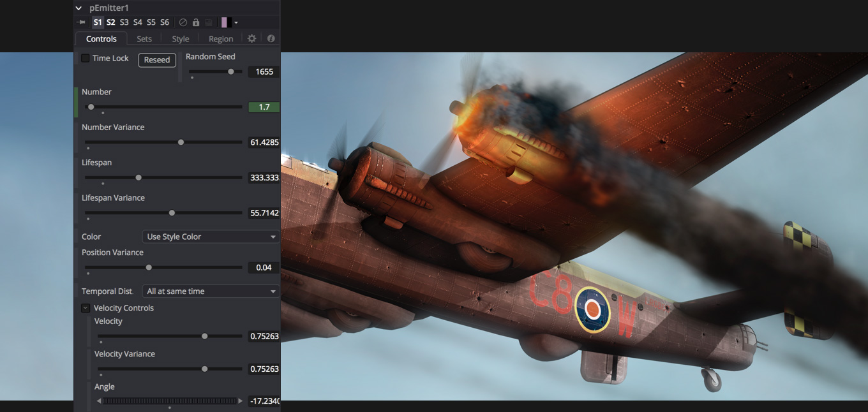The width and height of the screenshot is (868, 412).
Task: Click the Position Variance slider handle
Action: click(x=149, y=267)
